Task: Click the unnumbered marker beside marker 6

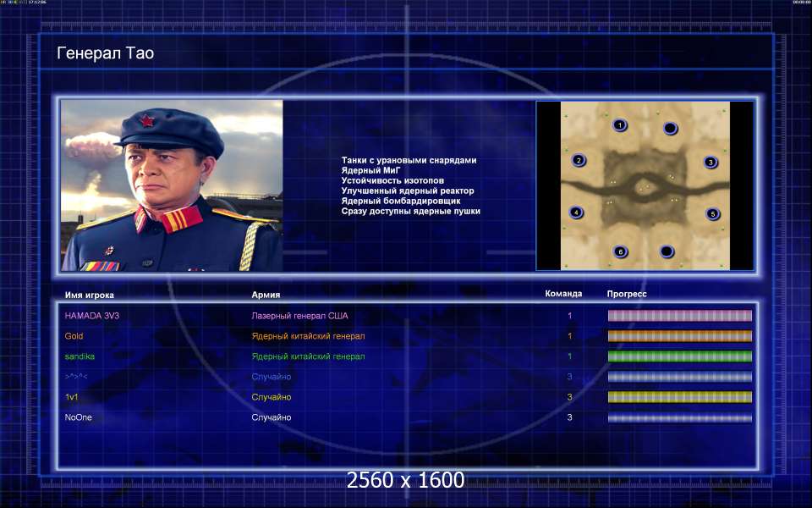Action: tap(667, 252)
